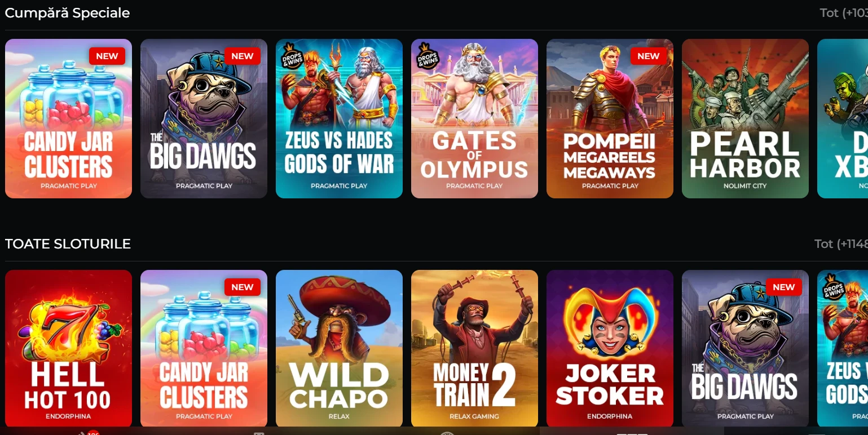Image resolution: width=868 pixels, height=435 pixels.
Task: Launch the Gates of Olympus slot
Action: pos(474,118)
